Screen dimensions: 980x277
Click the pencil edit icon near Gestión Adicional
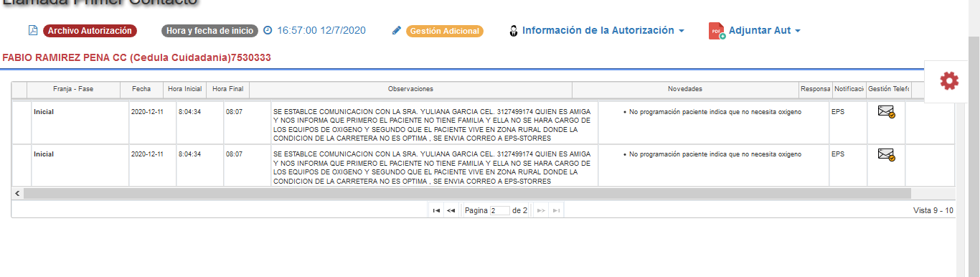coord(397,31)
